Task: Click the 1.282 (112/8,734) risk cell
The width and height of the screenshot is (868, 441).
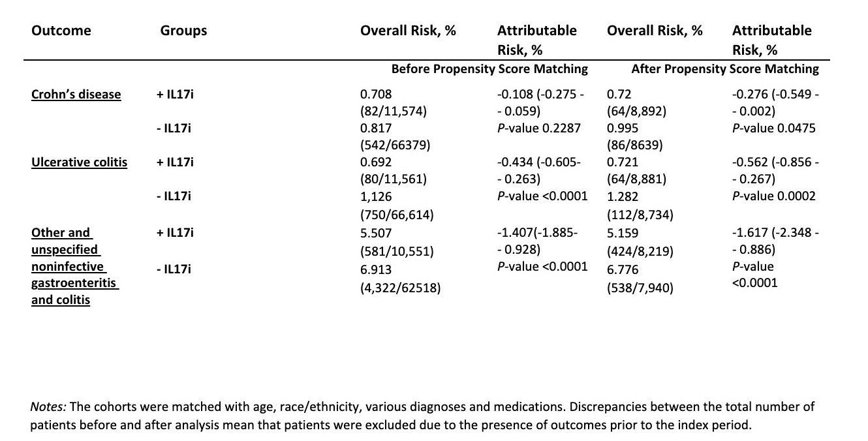Action: click(635, 204)
